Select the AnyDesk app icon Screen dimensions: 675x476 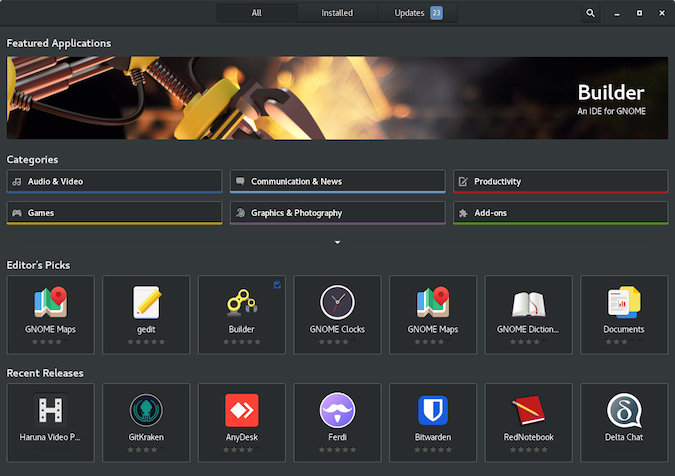tap(241, 410)
